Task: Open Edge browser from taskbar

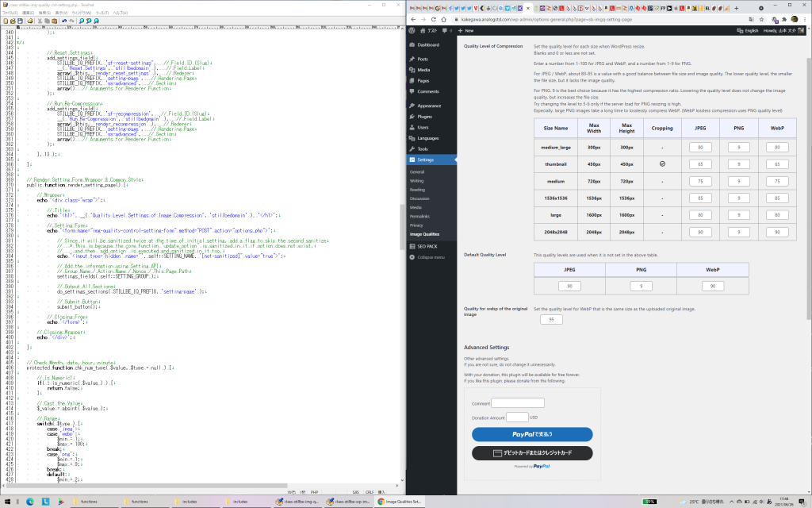Action: coord(30,502)
